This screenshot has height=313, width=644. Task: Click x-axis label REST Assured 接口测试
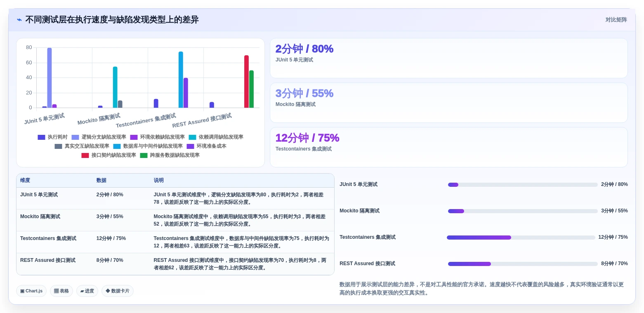pyautogui.click(x=202, y=120)
